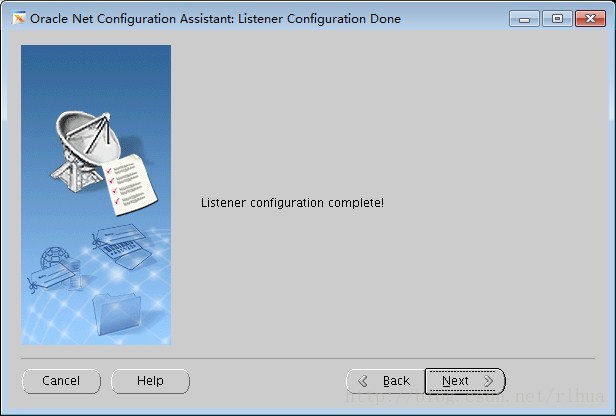Cancel the Net Configuration Assistant
The height and width of the screenshot is (416, 616).
pos(61,381)
